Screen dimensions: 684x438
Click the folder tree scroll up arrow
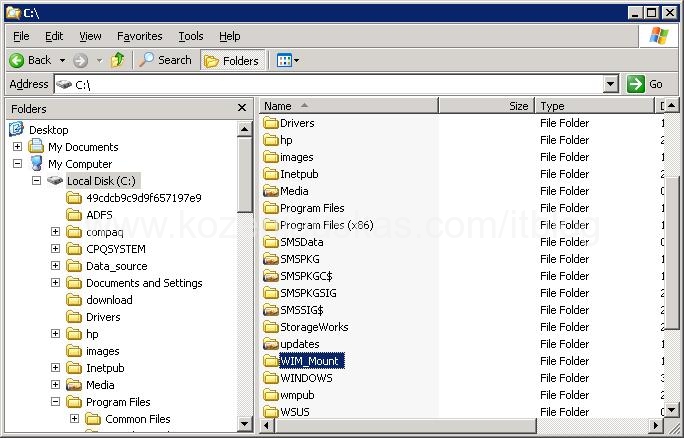pyautogui.click(x=244, y=129)
